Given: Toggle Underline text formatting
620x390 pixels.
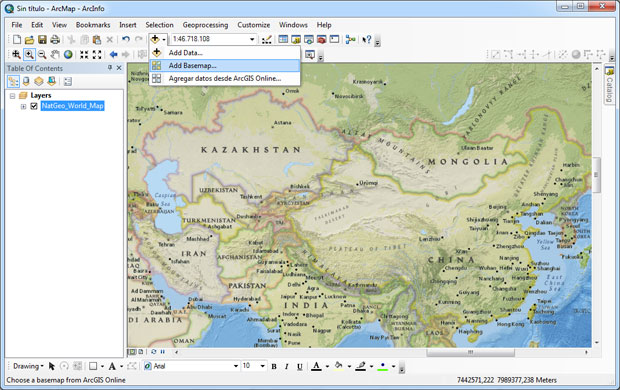Looking at the screenshot, I should coord(299,366).
